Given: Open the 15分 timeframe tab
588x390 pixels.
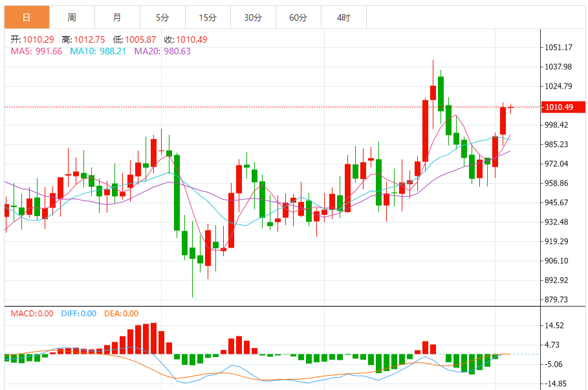Looking at the screenshot, I should tap(208, 17).
